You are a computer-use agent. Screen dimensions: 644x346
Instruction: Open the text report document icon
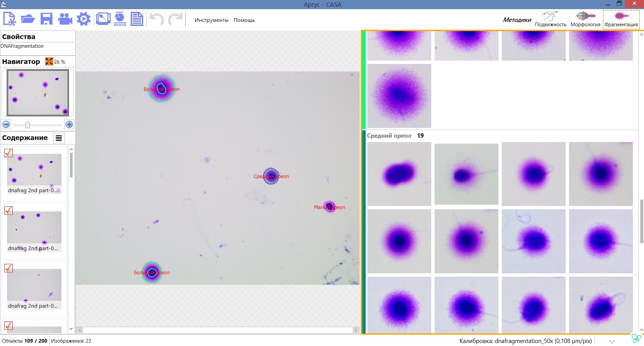(137, 19)
